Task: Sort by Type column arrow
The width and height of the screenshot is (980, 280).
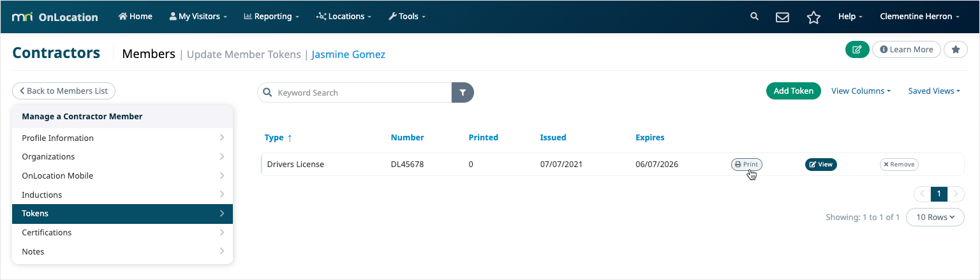Action: 289,137
